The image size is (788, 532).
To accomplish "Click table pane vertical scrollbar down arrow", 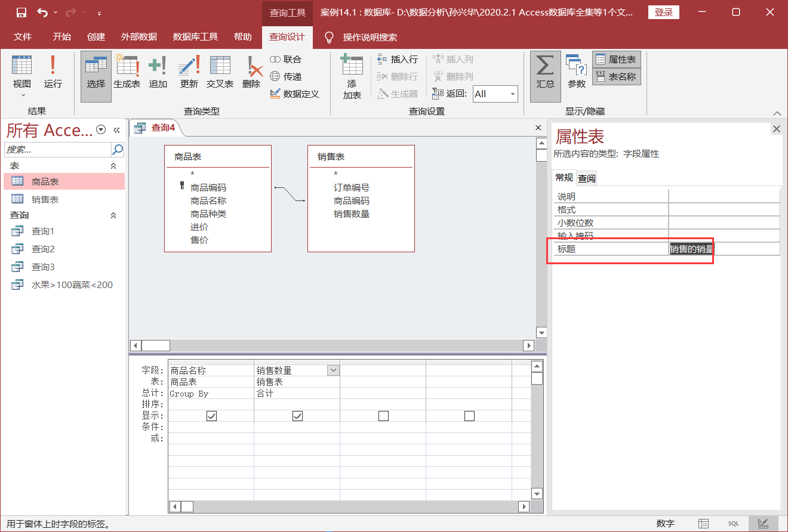I will [x=541, y=333].
